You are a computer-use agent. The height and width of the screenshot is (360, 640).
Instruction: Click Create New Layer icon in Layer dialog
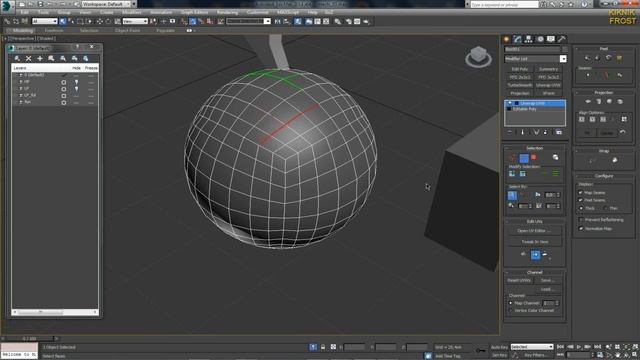(x=17, y=58)
